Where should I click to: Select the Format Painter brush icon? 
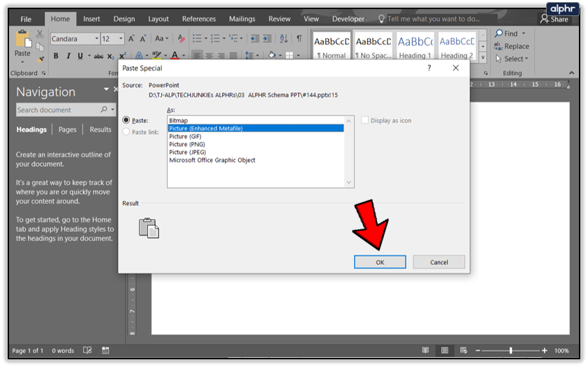40,59
